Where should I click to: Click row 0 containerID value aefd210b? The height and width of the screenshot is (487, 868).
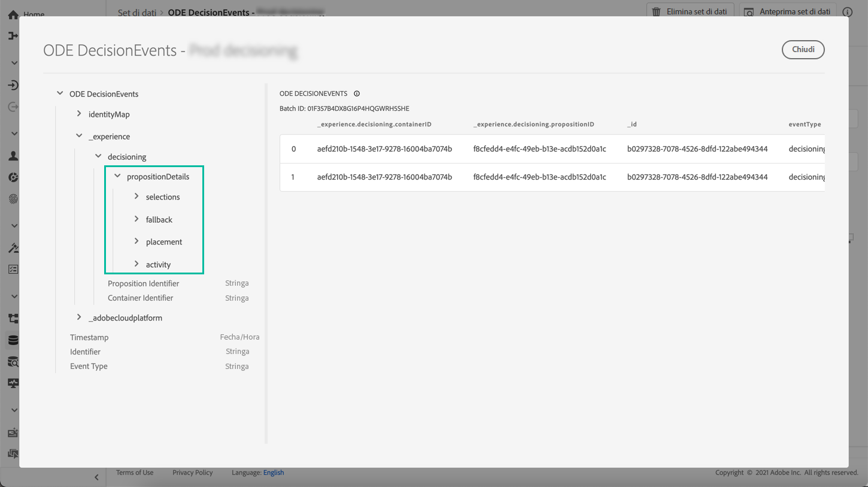384,149
